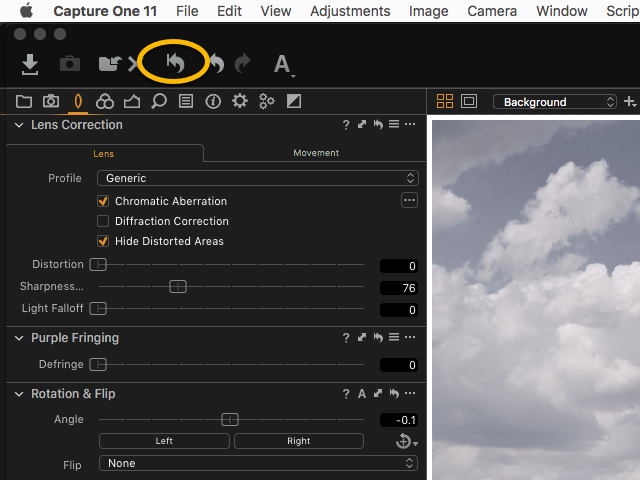The width and height of the screenshot is (640, 480).
Task: Collapse the Purple Fringing panel
Action: (x=19, y=338)
